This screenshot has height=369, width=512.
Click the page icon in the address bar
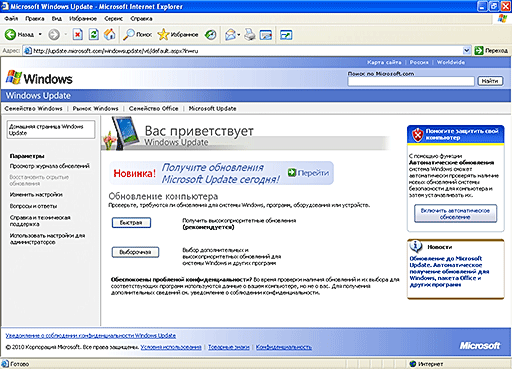(x=28, y=51)
